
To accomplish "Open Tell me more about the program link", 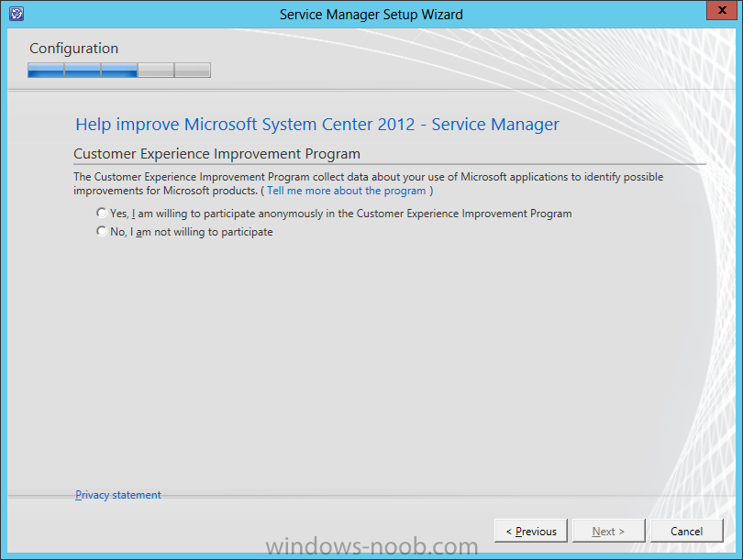I will pos(347,191).
